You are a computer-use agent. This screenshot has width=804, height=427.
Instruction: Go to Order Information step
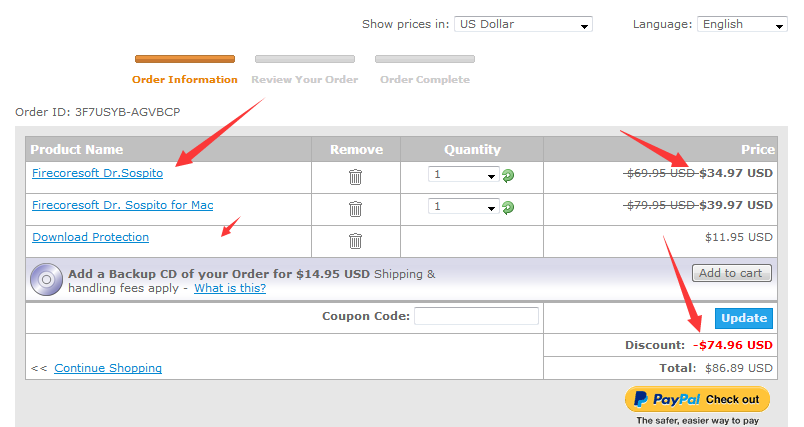click(185, 79)
